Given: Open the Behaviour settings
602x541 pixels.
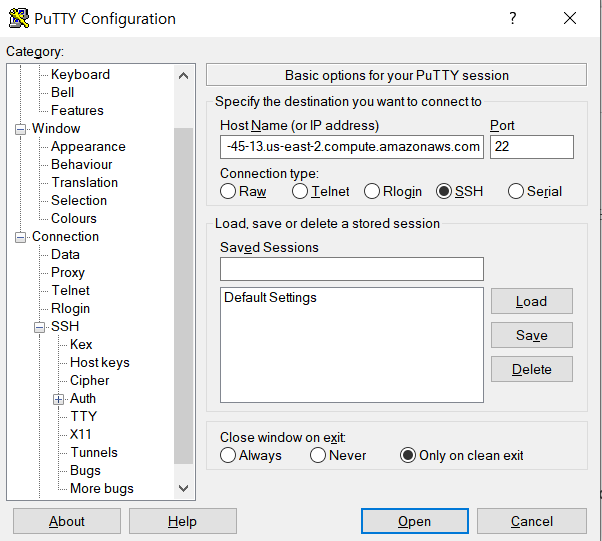Looking at the screenshot, I should [x=81, y=164].
